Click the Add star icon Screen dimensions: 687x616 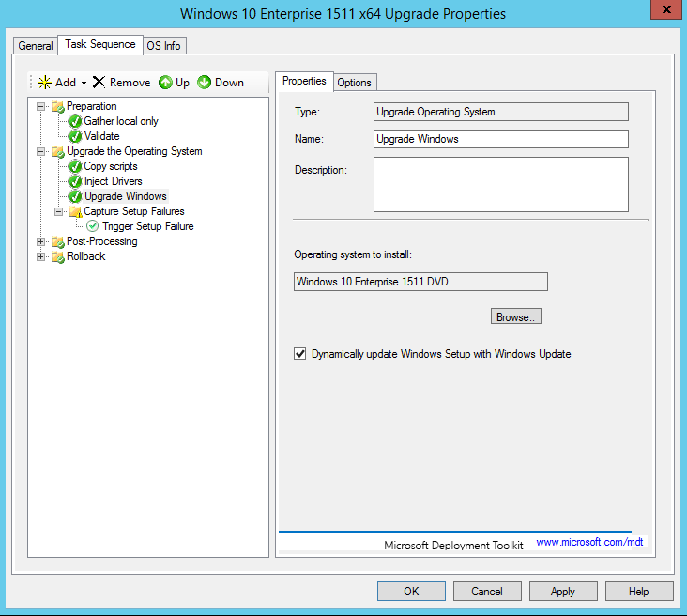44,83
